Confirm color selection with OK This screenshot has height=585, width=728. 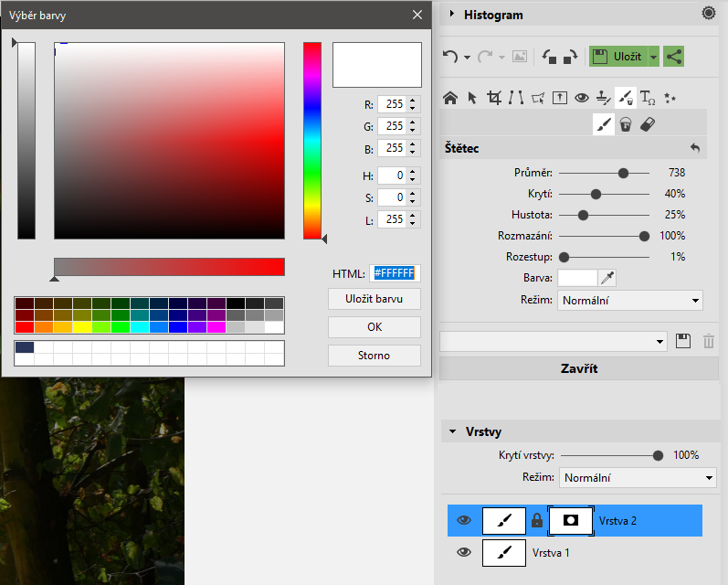[375, 327]
